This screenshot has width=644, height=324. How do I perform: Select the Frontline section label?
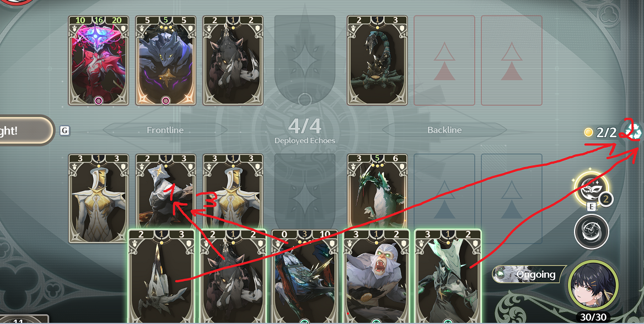click(x=165, y=129)
